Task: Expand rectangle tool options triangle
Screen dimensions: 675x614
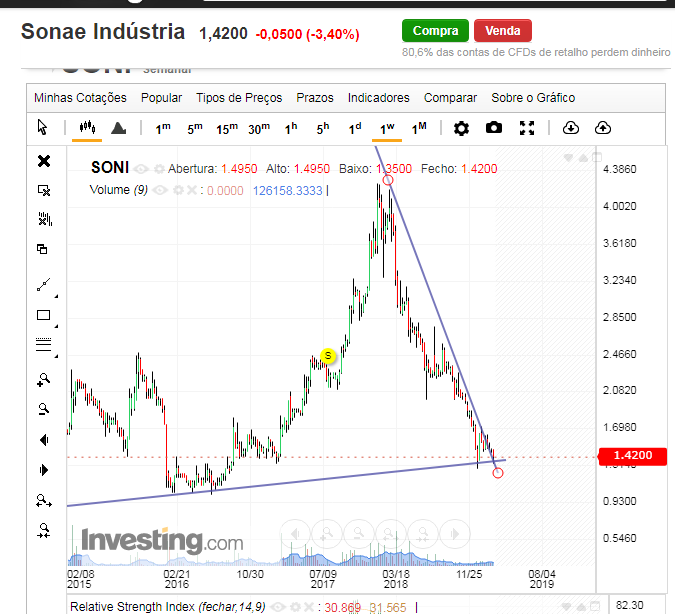Action: pyautogui.click(x=56, y=326)
